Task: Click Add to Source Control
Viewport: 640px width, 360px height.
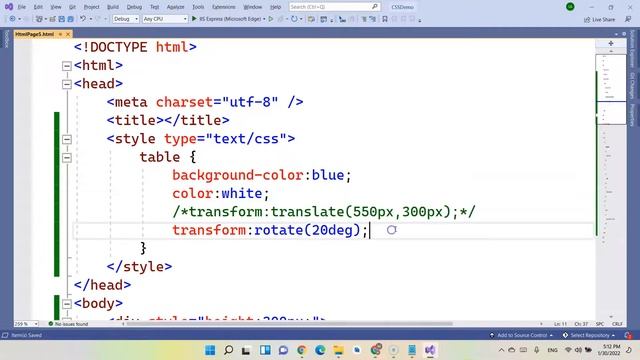Action: pyautogui.click(x=522, y=335)
